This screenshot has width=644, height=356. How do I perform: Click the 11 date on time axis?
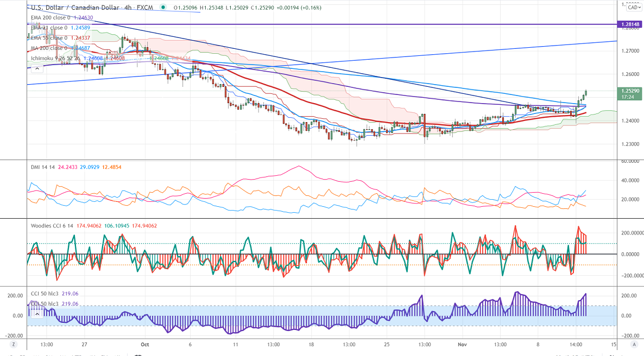coord(235,345)
